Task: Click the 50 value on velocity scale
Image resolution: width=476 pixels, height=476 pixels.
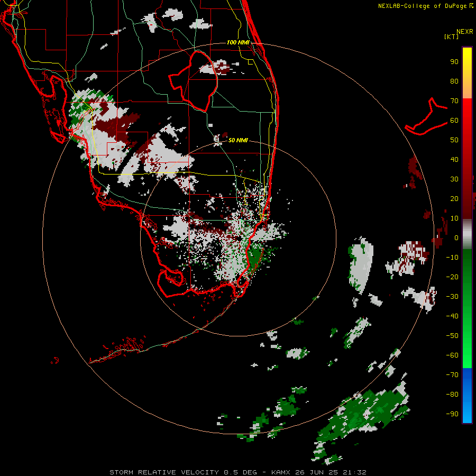Action: pos(454,140)
